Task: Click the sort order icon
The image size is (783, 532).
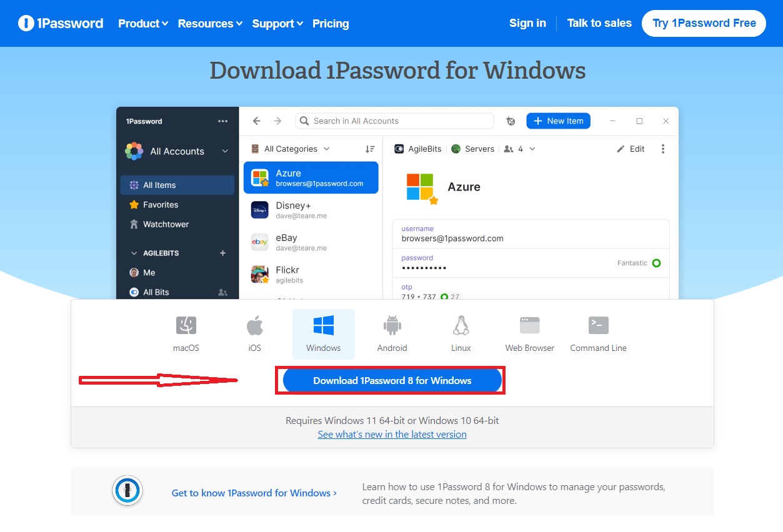Action: point(370,149)
